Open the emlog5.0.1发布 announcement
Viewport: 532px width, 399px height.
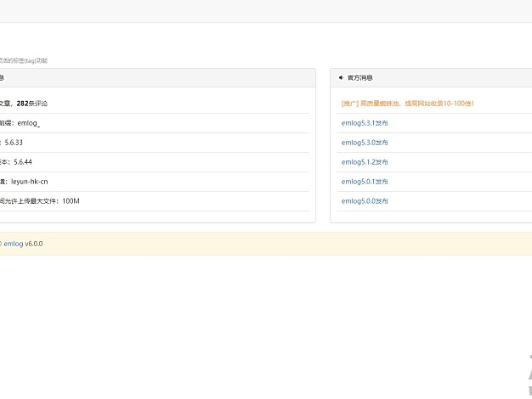365,182
